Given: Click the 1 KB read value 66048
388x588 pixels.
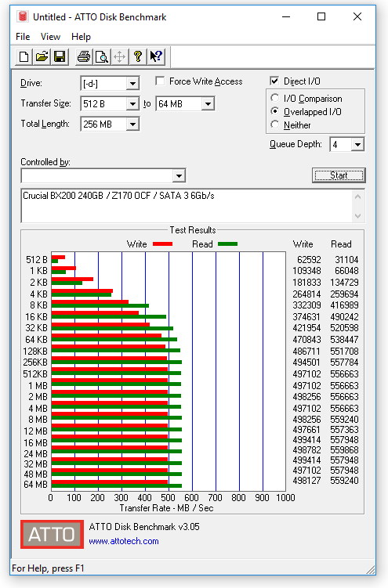Looking at the screenshot, I should [x=346, y=270].
